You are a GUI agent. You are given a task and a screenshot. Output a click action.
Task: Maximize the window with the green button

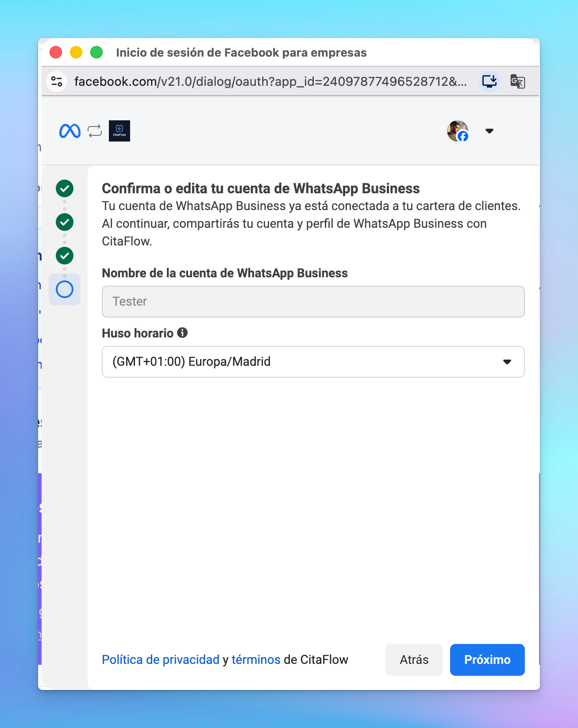96,52
